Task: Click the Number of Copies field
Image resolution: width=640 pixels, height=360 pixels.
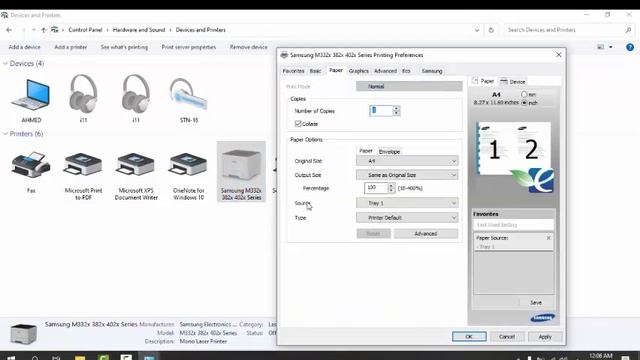Action: [x=381, y=111]
